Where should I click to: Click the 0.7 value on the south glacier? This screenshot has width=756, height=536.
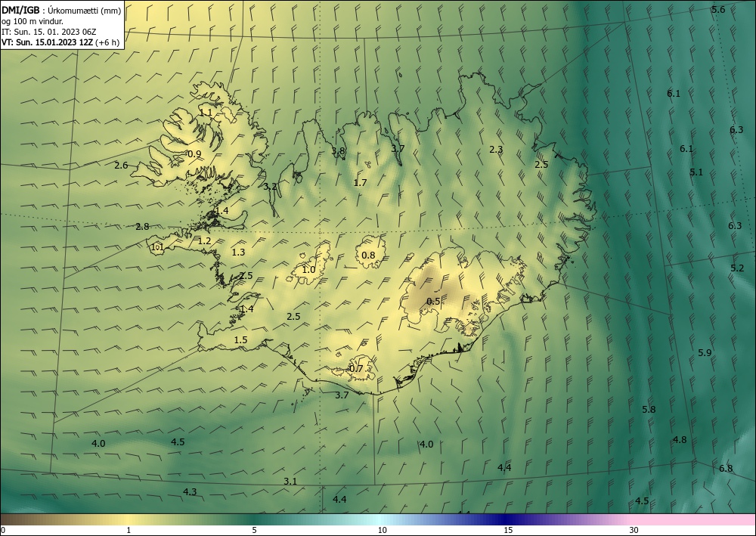pos(356,369)
